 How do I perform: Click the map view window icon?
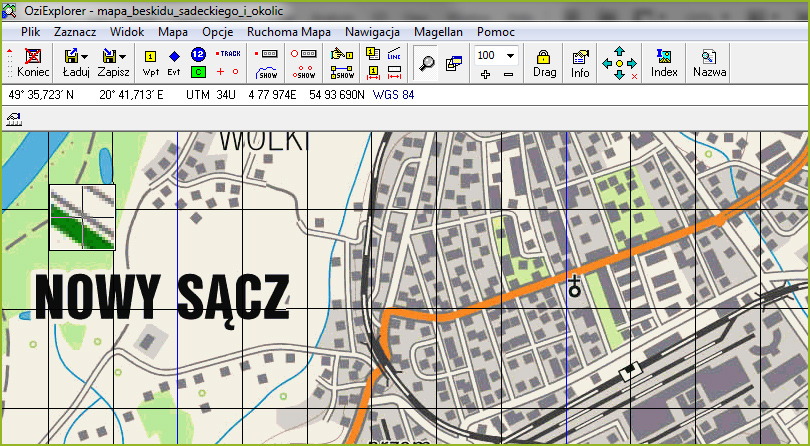pyautogui.click(x=453, y=63)
